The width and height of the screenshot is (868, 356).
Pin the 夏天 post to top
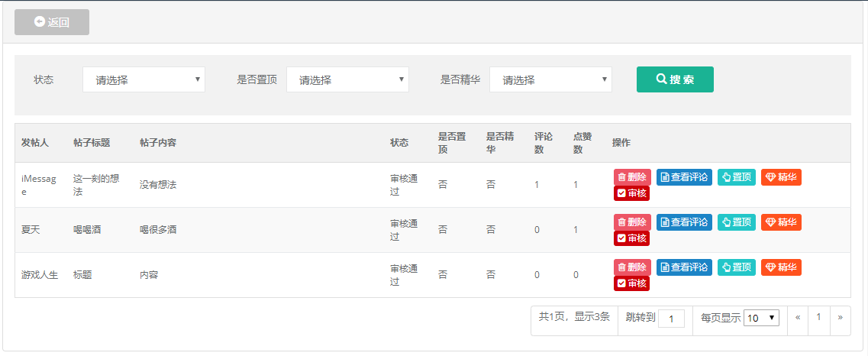click(x=737, y=222)
